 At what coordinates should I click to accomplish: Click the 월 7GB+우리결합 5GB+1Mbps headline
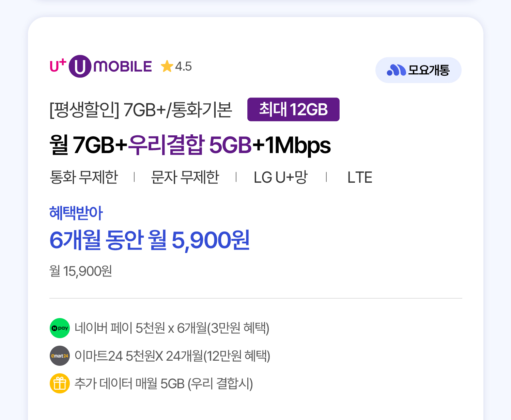tap(190, 145)
